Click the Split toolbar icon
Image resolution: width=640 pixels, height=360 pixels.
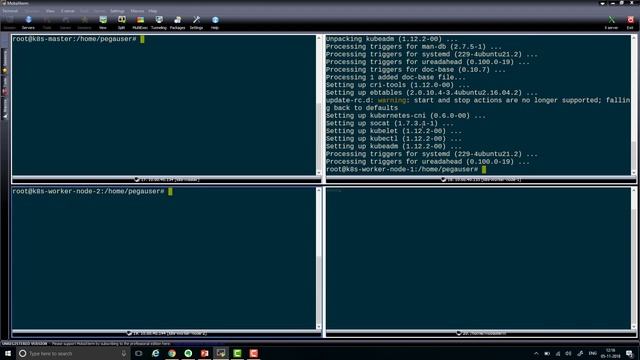click(122, 23)
